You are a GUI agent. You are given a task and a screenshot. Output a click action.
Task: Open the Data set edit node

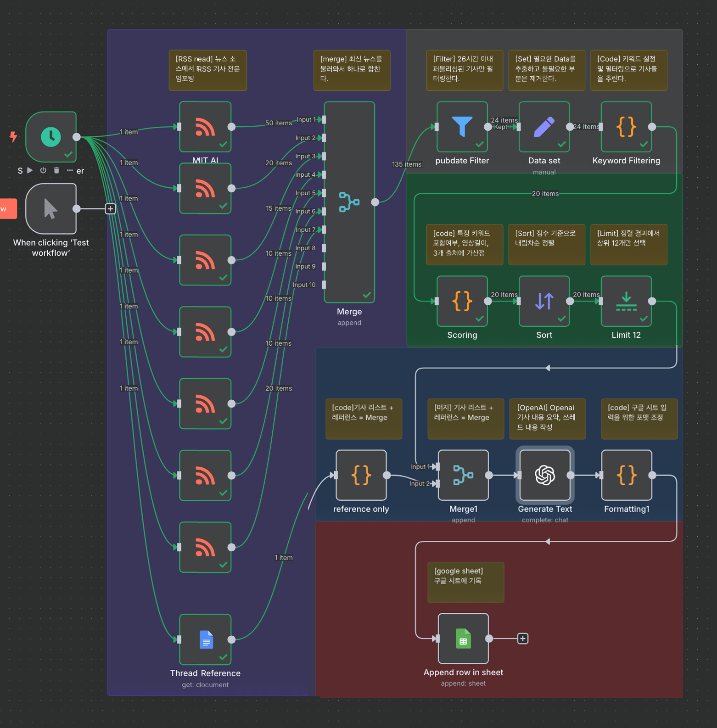[544, 127]
